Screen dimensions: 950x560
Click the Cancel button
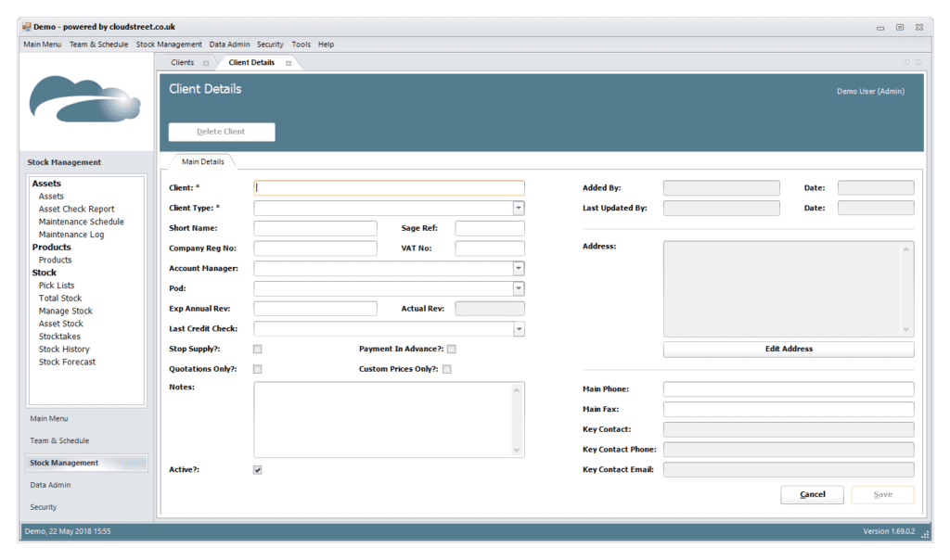click(811, 494)
